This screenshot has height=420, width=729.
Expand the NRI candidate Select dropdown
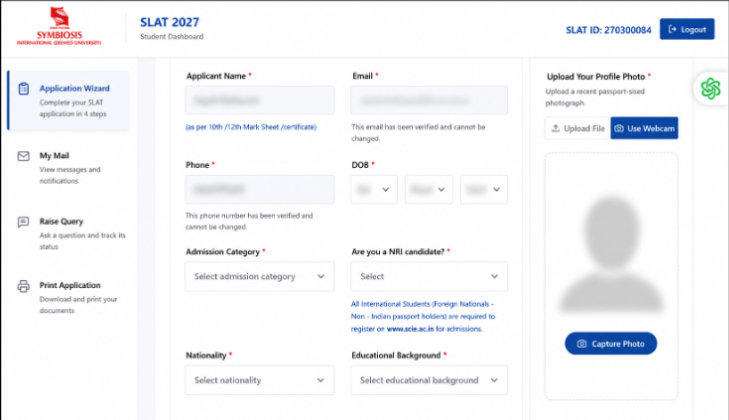[429, 276]
